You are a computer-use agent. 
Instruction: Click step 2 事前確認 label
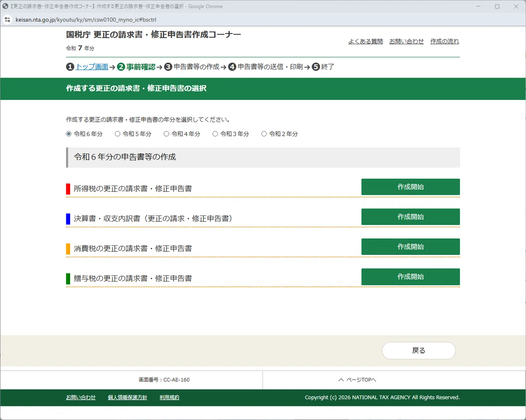pyautogui.click(x=141, y=67)
